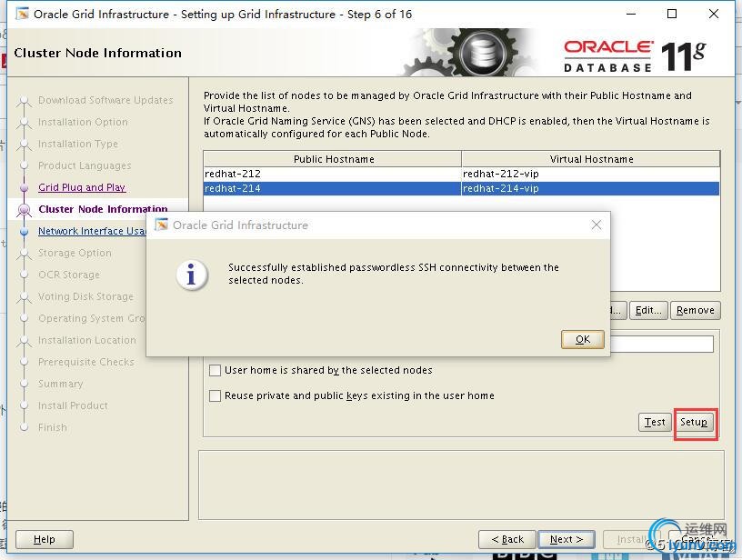Screen dimensions: 742x560
Task: Go to Next installer step
Action: coord(567,539)
